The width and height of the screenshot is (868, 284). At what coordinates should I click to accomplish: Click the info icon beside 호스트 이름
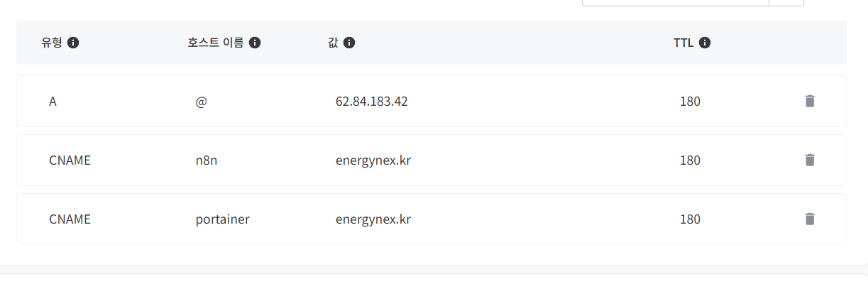point(255,43)
